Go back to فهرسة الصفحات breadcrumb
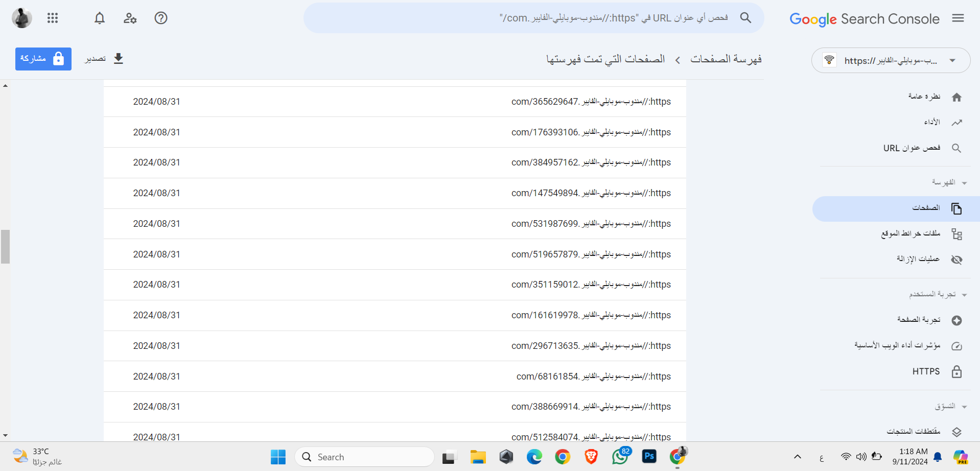Screen dimensions: 980x471 (726, 59)
